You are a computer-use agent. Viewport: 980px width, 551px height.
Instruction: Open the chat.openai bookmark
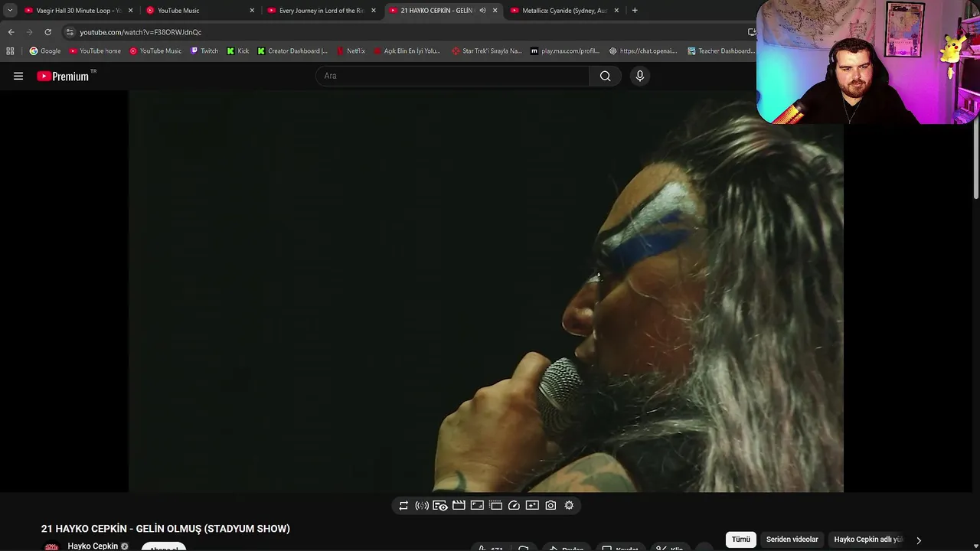[x=643, y=51]
